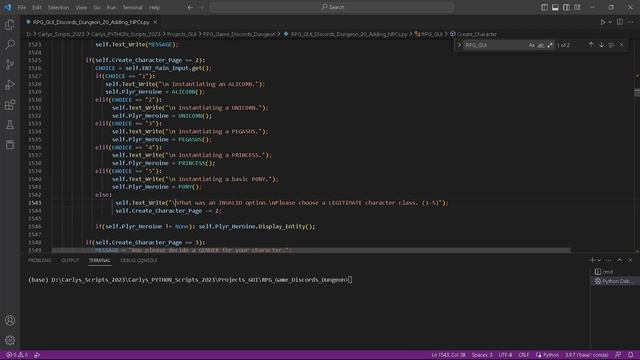Toggle the secondary side bar visibility
640x360 pixels.
[x=566, y=7]
